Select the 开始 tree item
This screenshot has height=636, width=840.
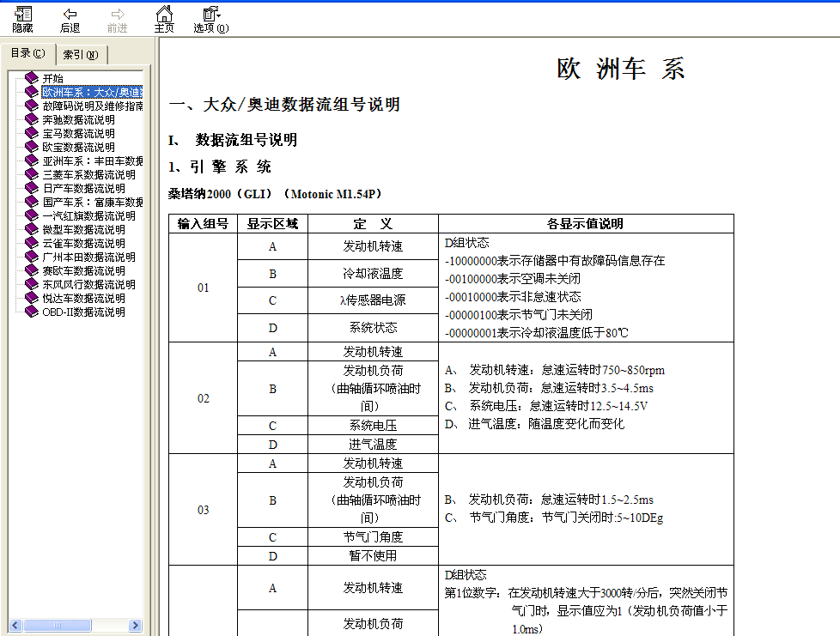click(x=52, y=78)
